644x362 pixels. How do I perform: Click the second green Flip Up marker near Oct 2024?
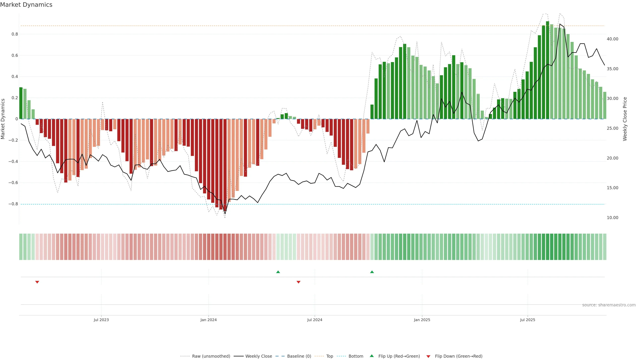(x=372, y=272)
